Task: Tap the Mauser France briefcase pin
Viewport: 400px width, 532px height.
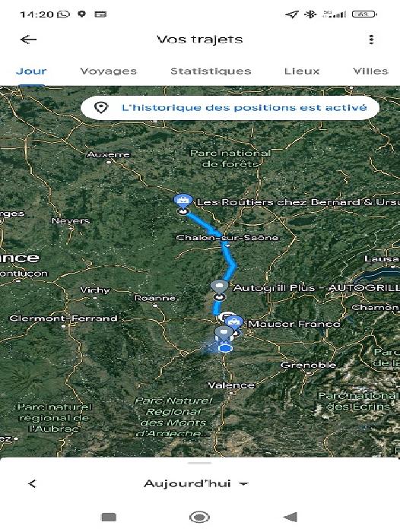Action: [233, 321]
